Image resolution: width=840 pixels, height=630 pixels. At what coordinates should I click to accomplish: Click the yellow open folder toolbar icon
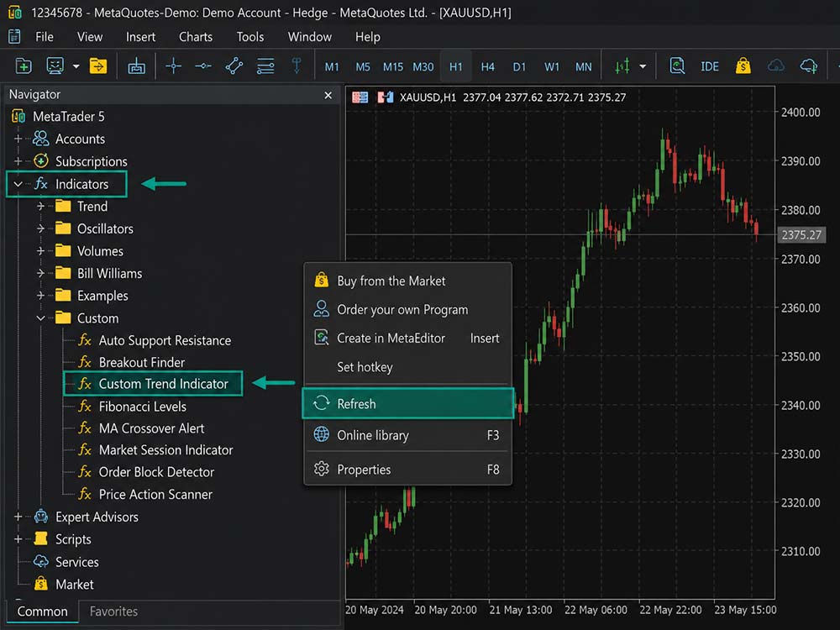pos(98,66)
